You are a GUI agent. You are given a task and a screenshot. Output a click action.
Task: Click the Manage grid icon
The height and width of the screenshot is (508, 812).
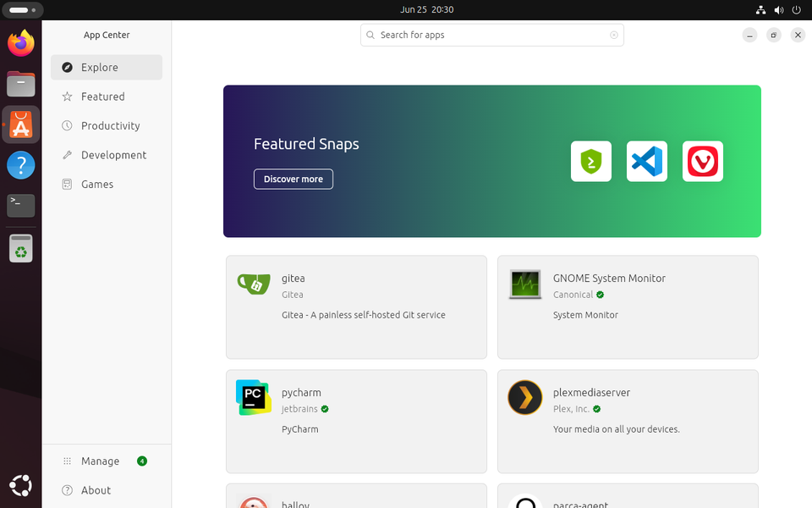click(x=68, y=461)
